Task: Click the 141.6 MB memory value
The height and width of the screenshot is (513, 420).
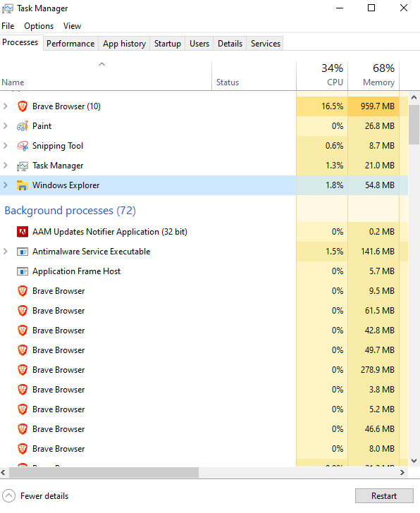Action: coord(378,252)
